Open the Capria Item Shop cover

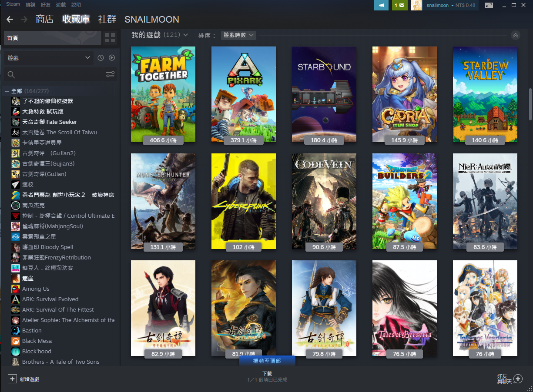pos(405,94)
